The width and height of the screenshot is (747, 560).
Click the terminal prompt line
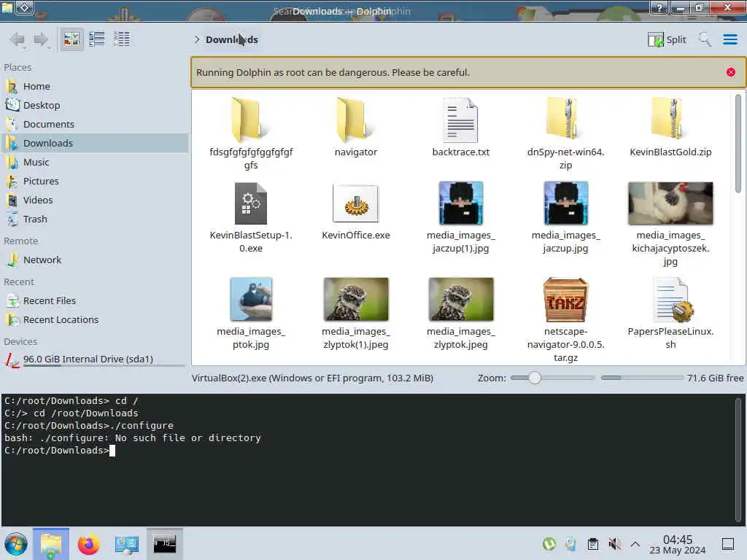pos(60,451)
